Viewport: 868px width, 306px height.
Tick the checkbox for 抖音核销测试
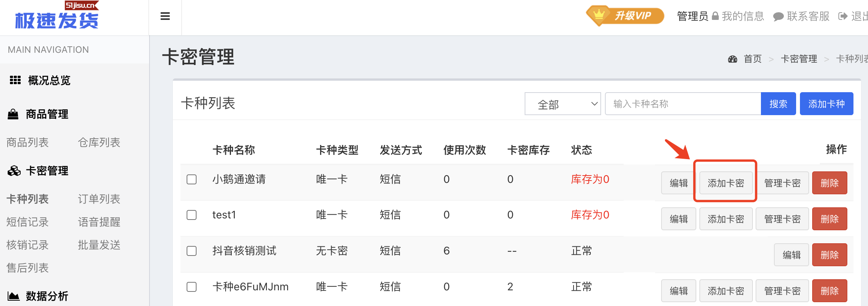coord(192,251)
